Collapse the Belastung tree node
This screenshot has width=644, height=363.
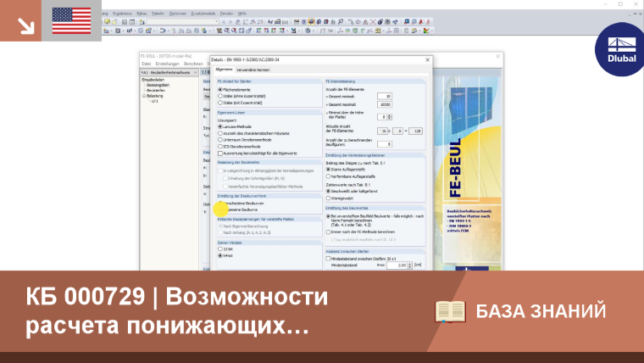click(144, 96)
